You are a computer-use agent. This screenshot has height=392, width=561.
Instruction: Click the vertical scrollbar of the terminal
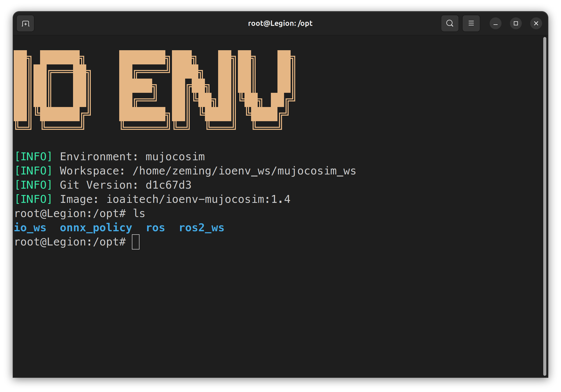(545, 206)
